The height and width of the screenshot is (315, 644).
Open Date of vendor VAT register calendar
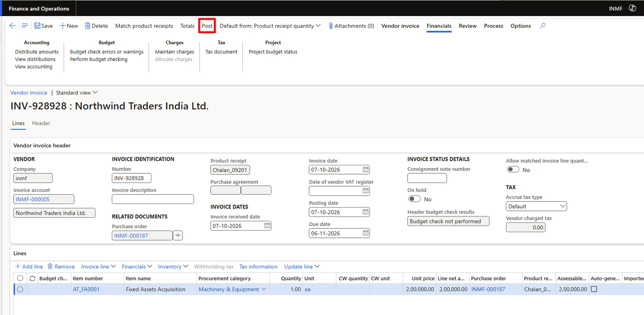(x=365, y=191)
